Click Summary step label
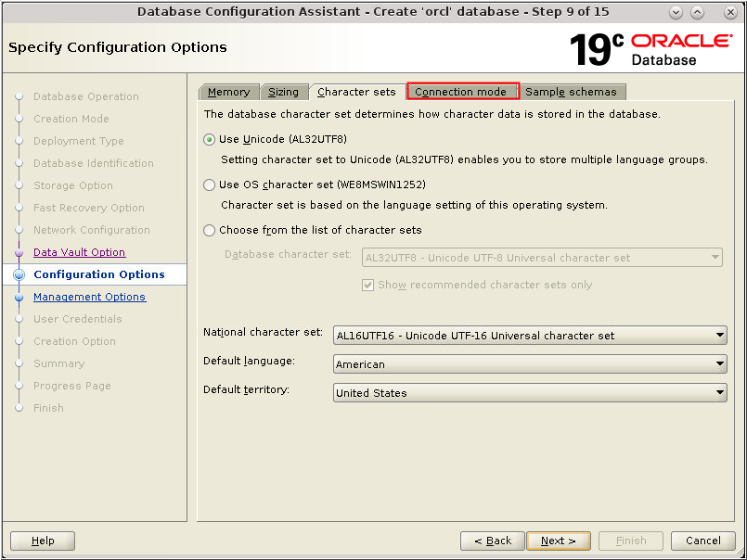This screenshot has width=747, height=560. pyautogui.click(x=59, y=363)
